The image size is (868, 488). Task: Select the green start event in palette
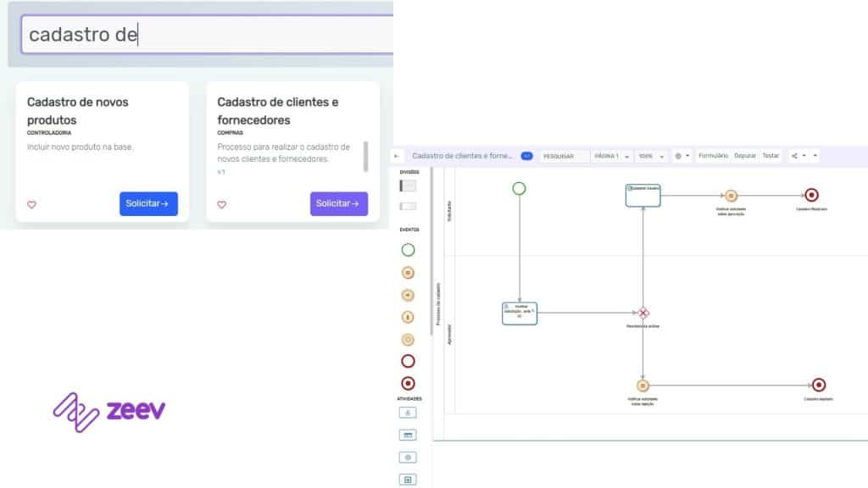tap(408, 250)
